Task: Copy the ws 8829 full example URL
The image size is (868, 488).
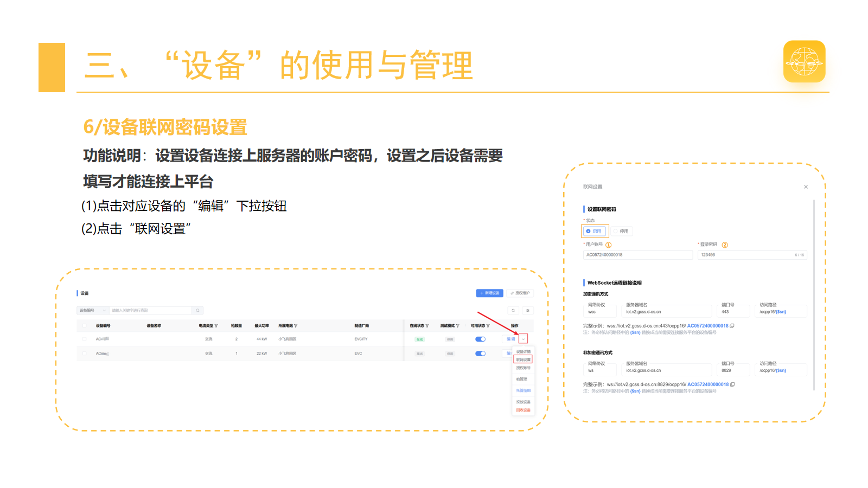Action: coord(732,384)
